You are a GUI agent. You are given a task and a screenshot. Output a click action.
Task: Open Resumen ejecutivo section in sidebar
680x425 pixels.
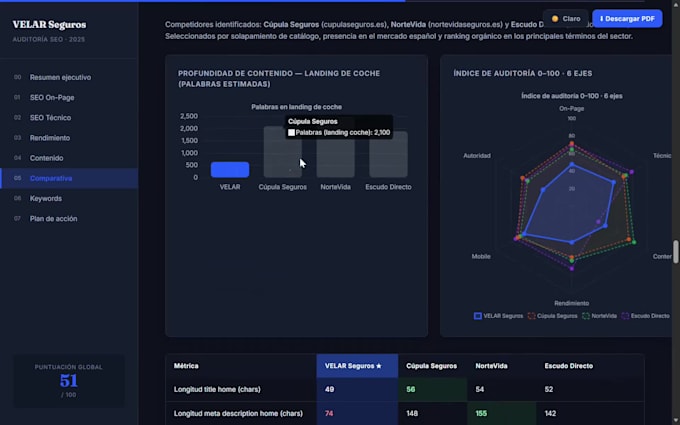[x=69, y=77]
